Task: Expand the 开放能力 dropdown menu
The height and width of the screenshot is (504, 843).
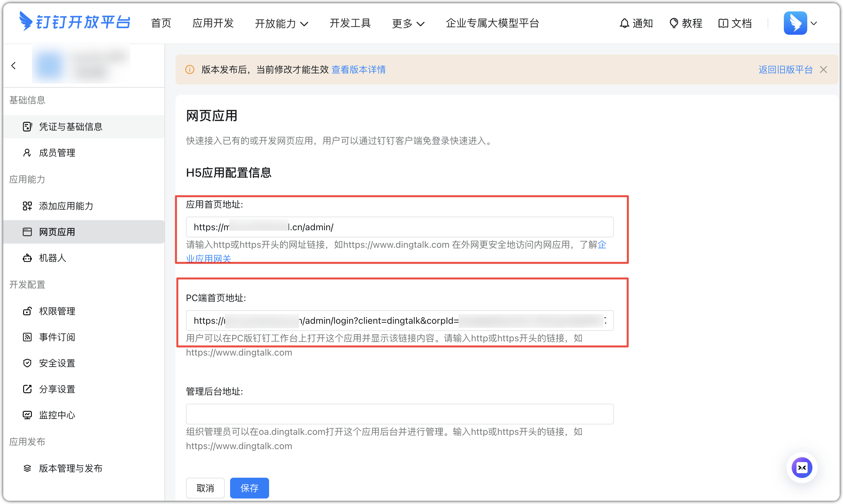Action: coord(281,23)
